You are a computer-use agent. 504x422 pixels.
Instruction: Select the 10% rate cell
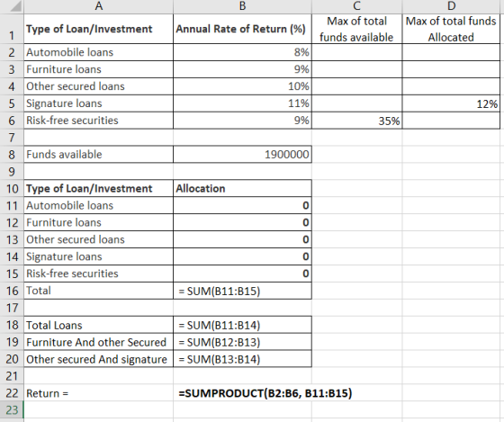tap(242, 86)
